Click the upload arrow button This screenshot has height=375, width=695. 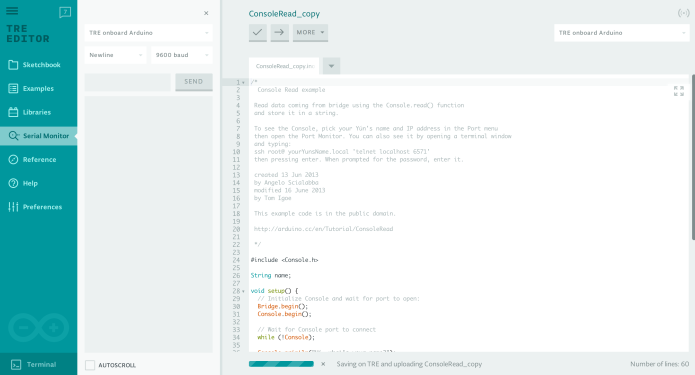pos(279,32)
